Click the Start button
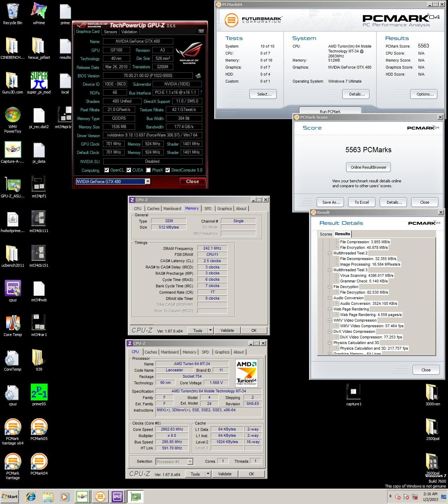The width and height of the screenshot is (448, 504). [x=10, y=496]
